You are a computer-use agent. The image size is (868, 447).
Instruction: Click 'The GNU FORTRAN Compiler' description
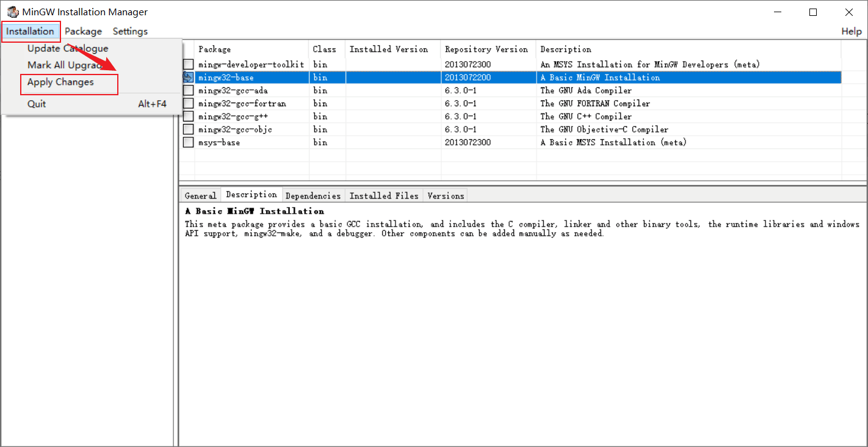tap(595, 103)
